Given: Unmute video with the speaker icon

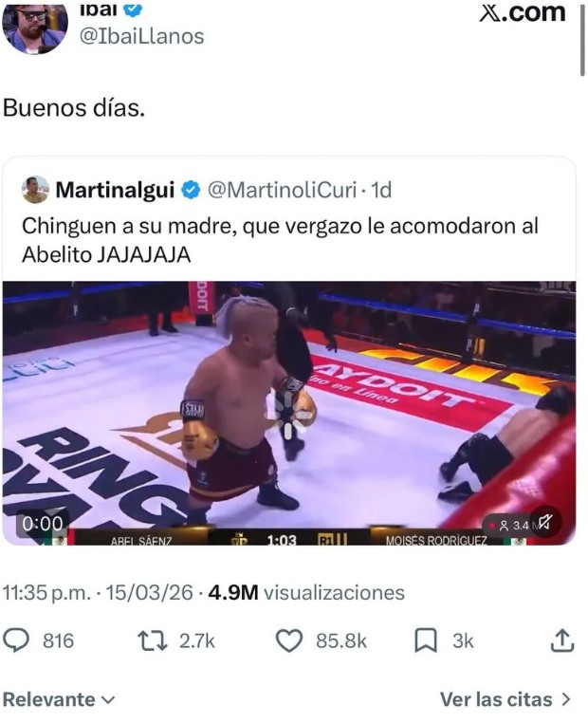Looking at the screenshot, I should pyautogui.click(x=544, y=524).
